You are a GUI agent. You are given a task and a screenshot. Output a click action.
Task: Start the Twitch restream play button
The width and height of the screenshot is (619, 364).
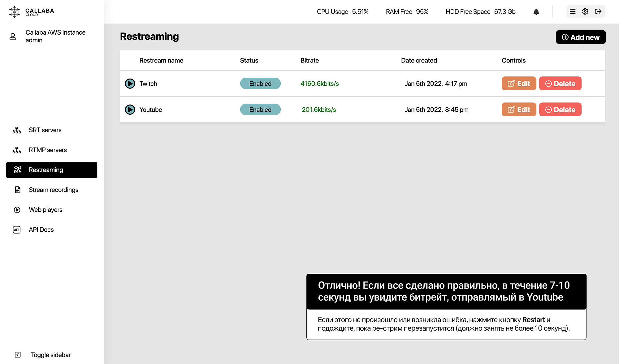pos(130,84)
